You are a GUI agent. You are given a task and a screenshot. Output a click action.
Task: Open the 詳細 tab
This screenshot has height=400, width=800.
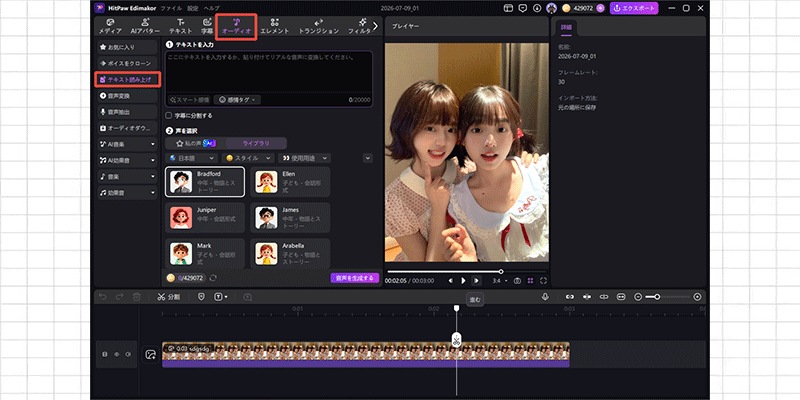pyautogui.click(x=566, y=27)
